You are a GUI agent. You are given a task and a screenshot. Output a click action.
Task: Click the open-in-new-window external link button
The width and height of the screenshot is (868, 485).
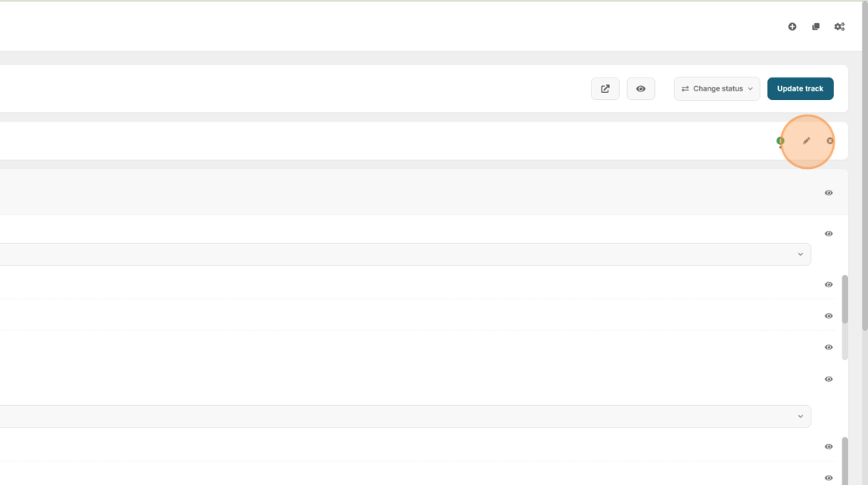pos(605,89)
